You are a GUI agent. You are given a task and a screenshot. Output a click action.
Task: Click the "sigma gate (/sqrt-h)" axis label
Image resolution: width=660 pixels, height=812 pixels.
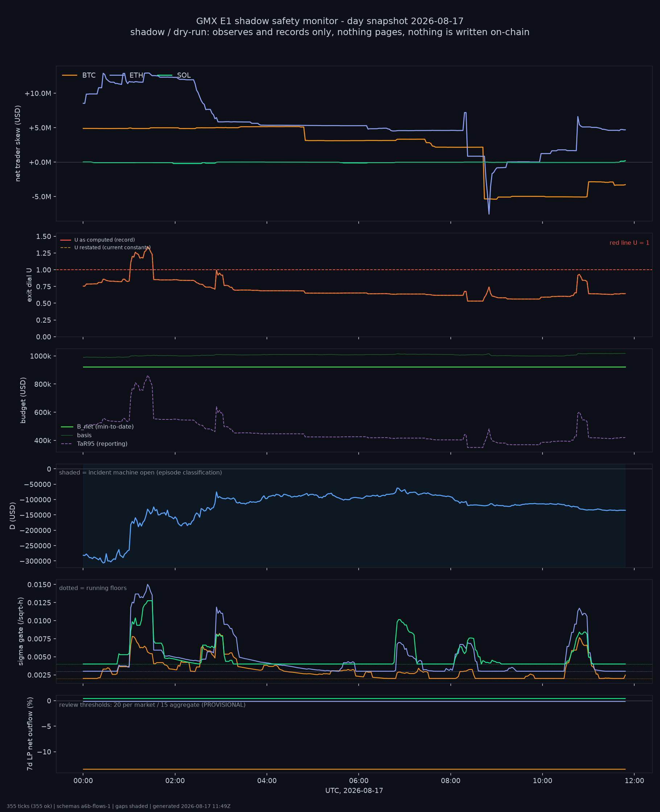(x=21, y=631)
